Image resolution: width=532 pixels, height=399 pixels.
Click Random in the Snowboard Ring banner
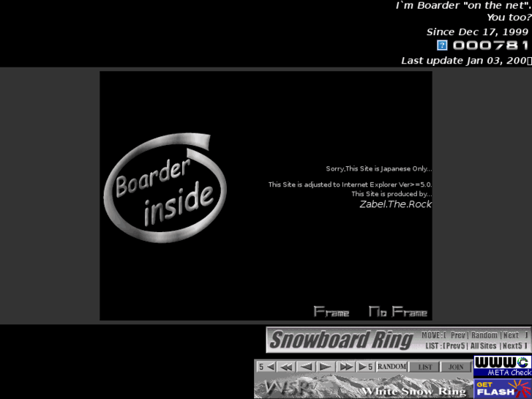click(x=484, y=335)
